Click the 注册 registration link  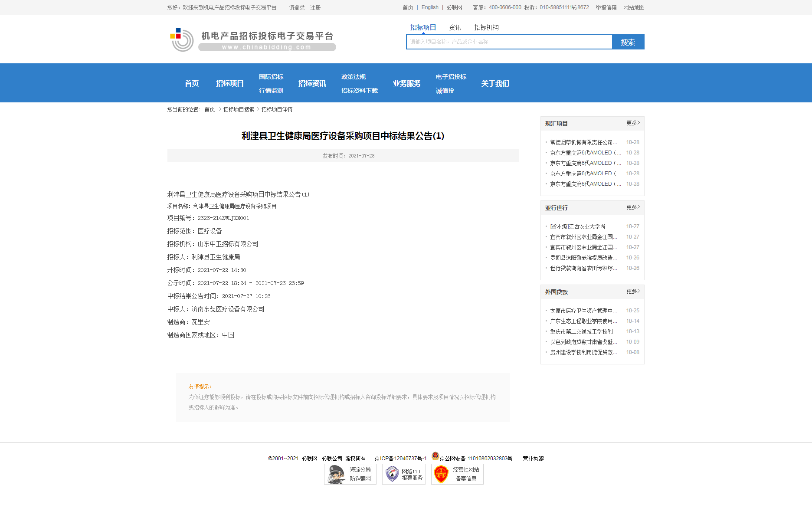point(315,7)
